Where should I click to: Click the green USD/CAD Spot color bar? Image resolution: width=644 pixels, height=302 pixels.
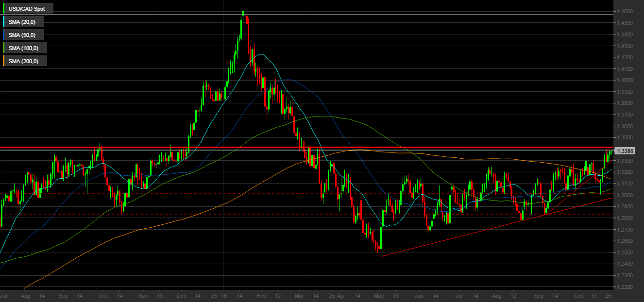(x=4, y=9)
